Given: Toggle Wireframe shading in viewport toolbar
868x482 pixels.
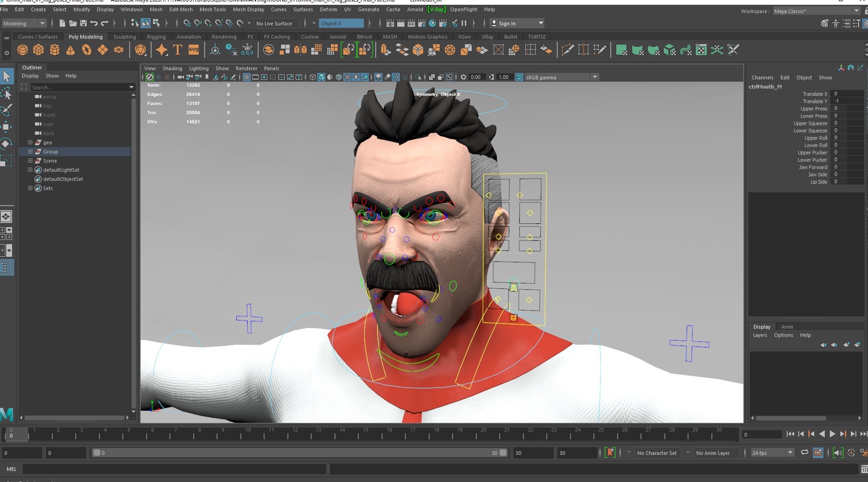Looking at the screenshot, I should pos(312,77).
